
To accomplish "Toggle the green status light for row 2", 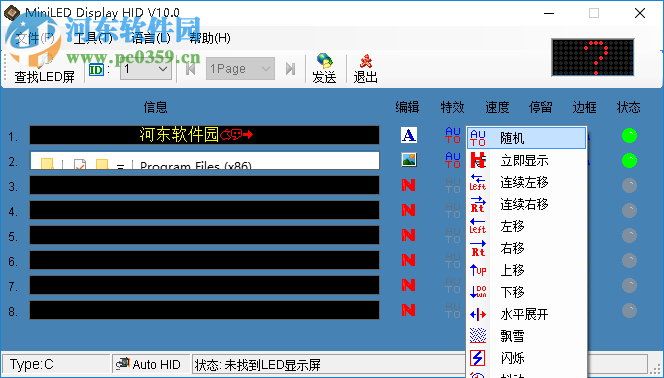I will [x=629, y=160].
